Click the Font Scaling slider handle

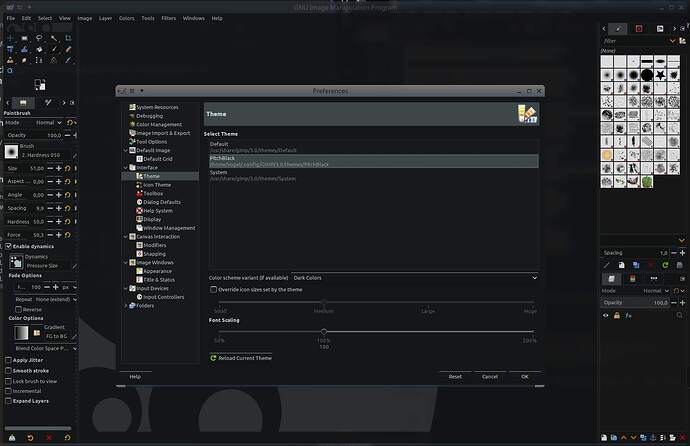click(x=323, y=331)
